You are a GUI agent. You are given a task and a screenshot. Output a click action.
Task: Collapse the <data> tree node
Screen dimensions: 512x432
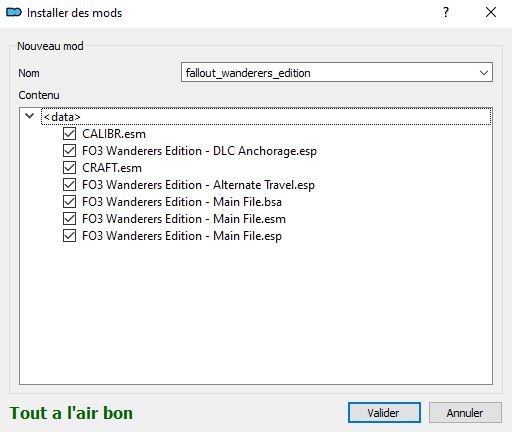30,116
